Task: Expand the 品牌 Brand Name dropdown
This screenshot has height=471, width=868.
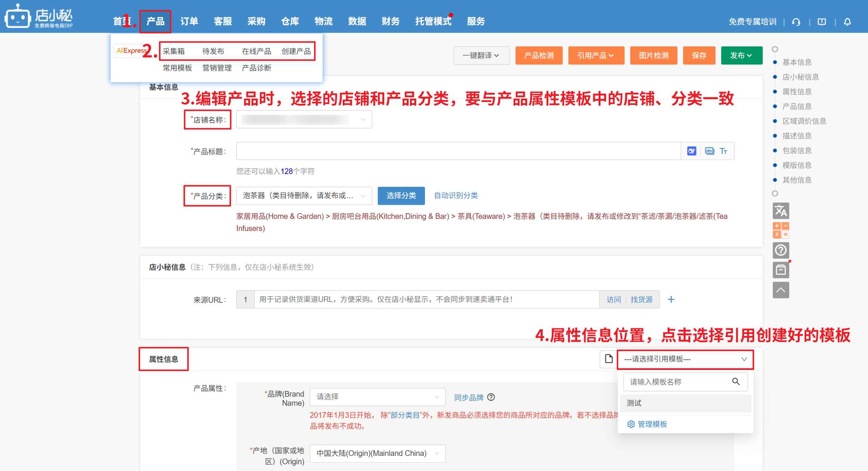Action: click(377, 397)
